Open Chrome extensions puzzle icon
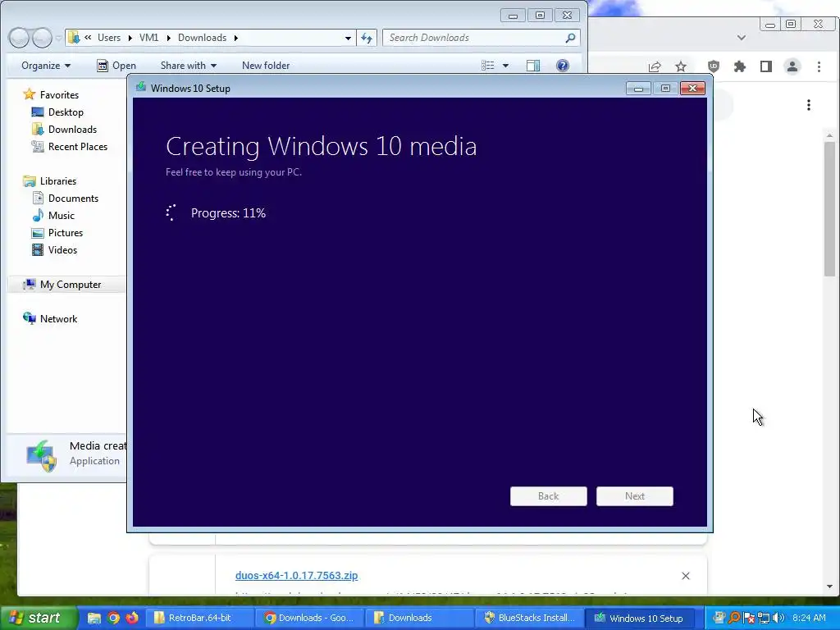Screen dimensions: 840x630 [x=740, y=66]
